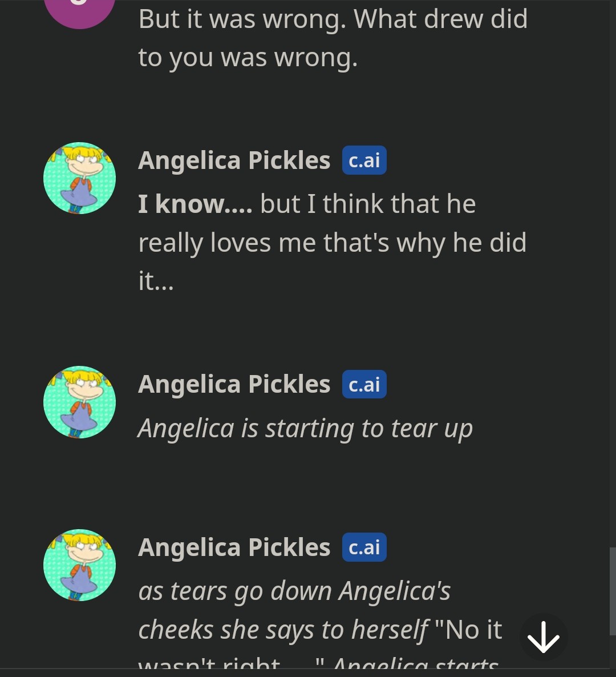This screenshot has height=677, width=616.
Task: Click the bold "I know...." text
Action: tap(195, 204)
